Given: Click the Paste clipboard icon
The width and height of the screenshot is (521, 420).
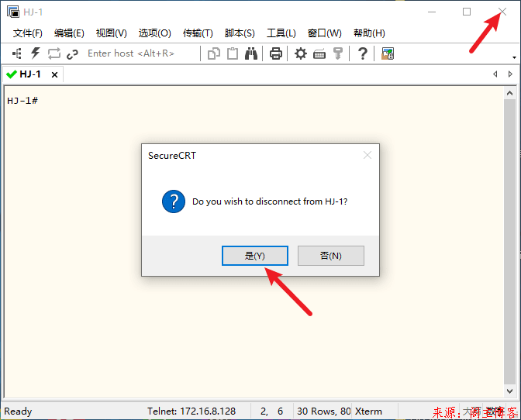Looking at the screenshot, I should pos(232,53).
